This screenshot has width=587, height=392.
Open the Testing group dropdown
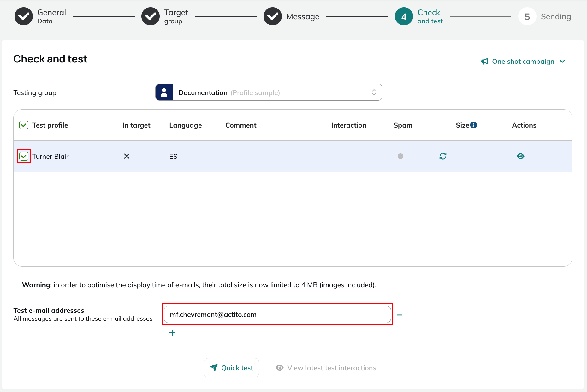click(x=269, y=92)
